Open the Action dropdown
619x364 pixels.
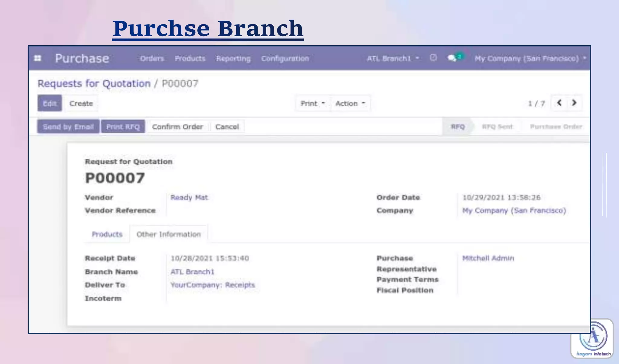(x=350, y=104)
